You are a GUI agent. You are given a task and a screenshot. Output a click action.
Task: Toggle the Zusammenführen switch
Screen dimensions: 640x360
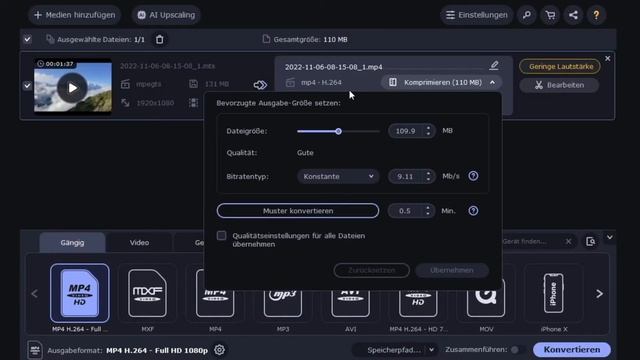click(517, 350)
